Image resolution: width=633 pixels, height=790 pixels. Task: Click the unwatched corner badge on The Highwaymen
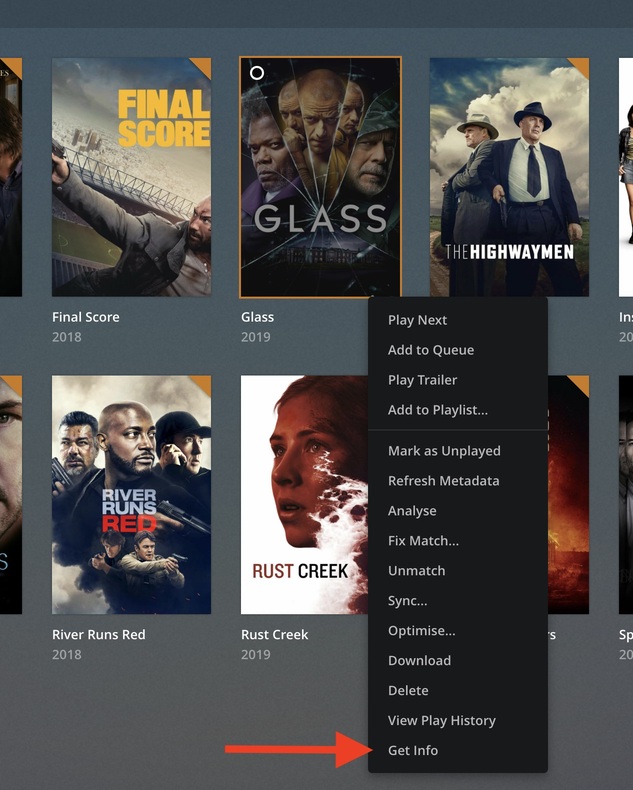pyautogui.click(x=581, y=66)
